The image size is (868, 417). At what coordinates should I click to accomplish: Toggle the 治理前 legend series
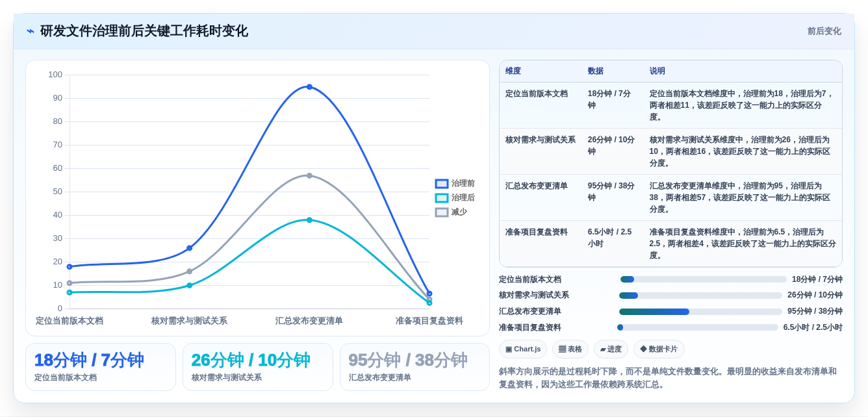[455, 184]
